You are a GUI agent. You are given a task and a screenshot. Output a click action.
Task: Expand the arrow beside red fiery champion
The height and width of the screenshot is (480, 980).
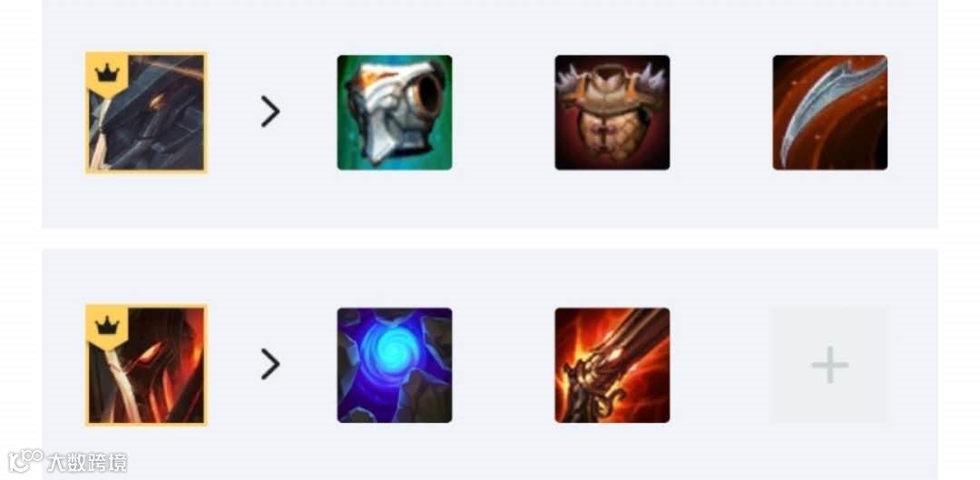coord(270,365)
